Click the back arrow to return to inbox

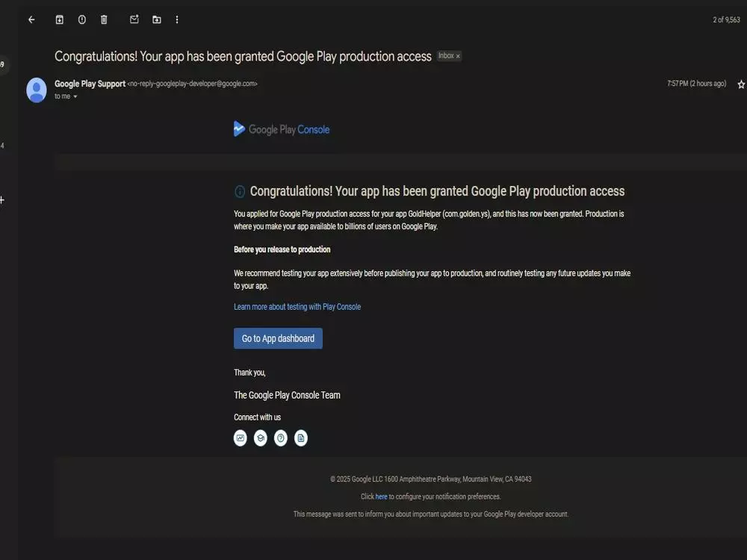click(x=31, y=19)
